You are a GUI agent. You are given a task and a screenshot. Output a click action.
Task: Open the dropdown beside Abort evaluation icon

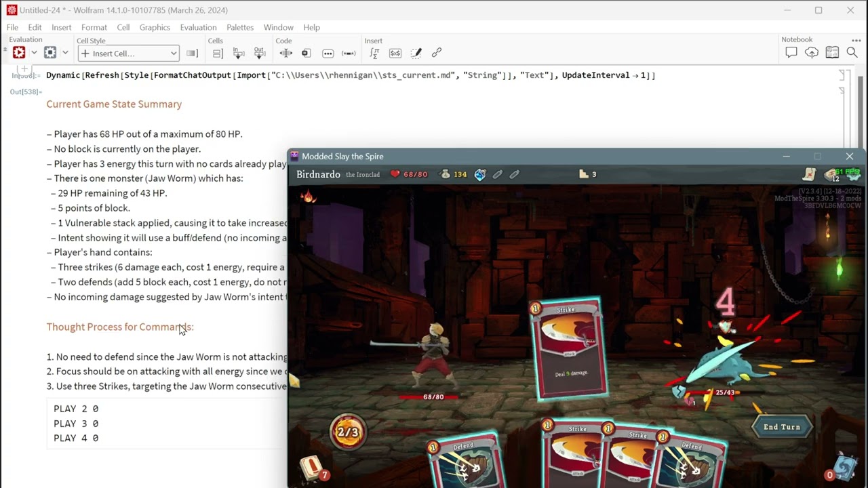tap(65, 53)
